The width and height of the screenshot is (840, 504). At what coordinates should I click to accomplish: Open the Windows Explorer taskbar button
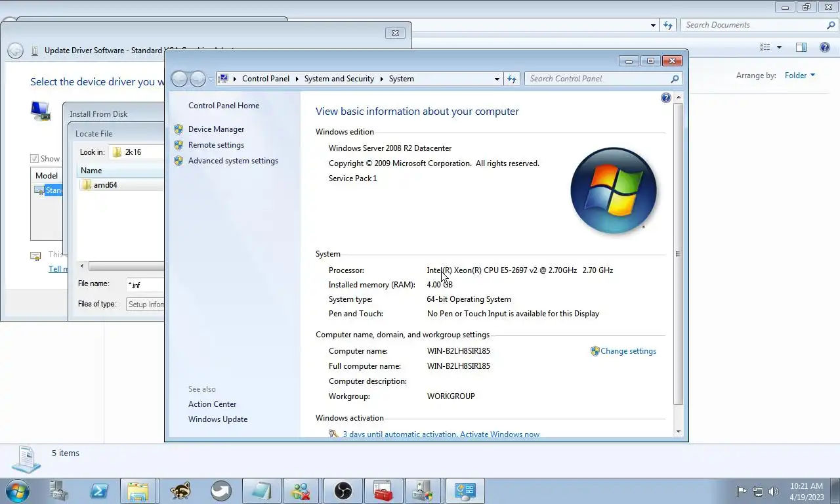click(x=138, y=490)
